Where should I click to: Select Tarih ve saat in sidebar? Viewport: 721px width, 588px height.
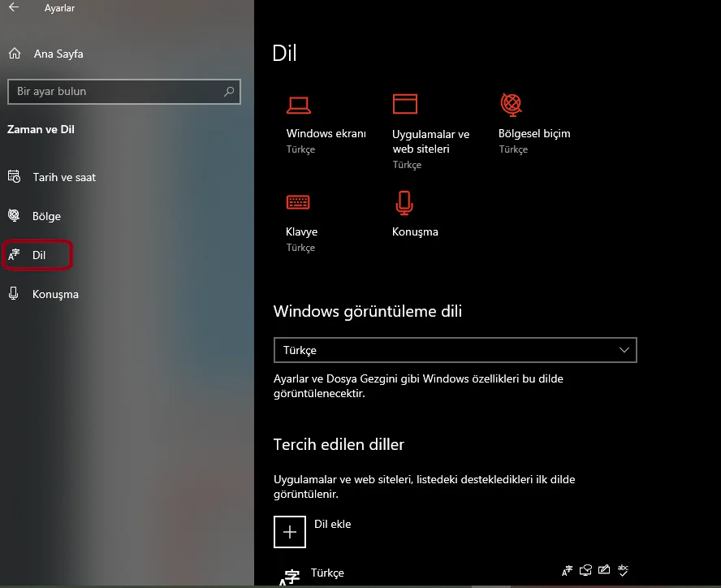[x=63, y=177]
